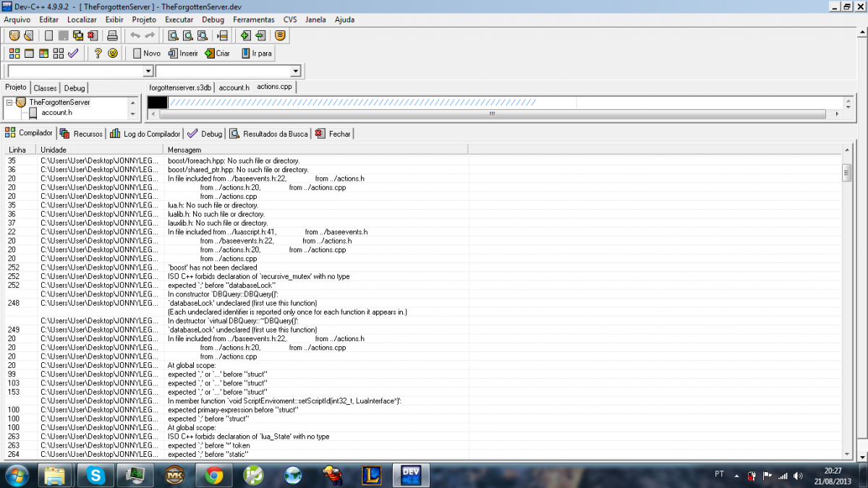Open the first class browser dropdown
The height and width of the screenshot is (488, 868).
(148, 71)
